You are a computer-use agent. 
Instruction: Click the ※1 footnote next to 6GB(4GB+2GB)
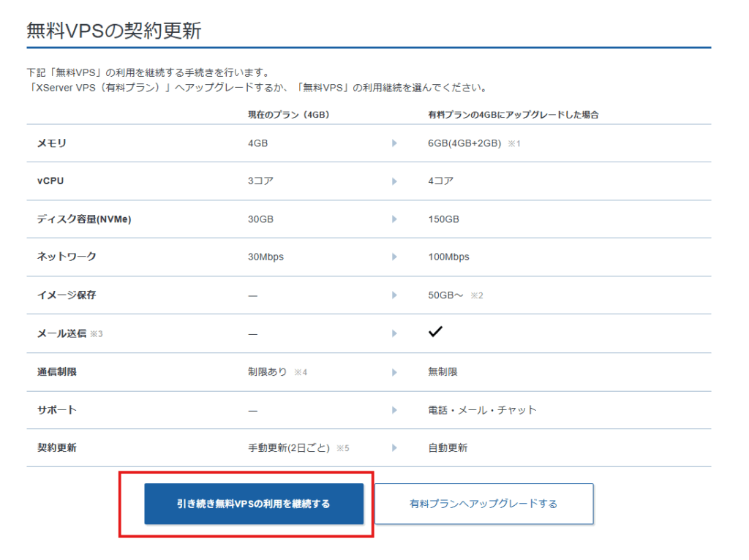click(514, 144)
